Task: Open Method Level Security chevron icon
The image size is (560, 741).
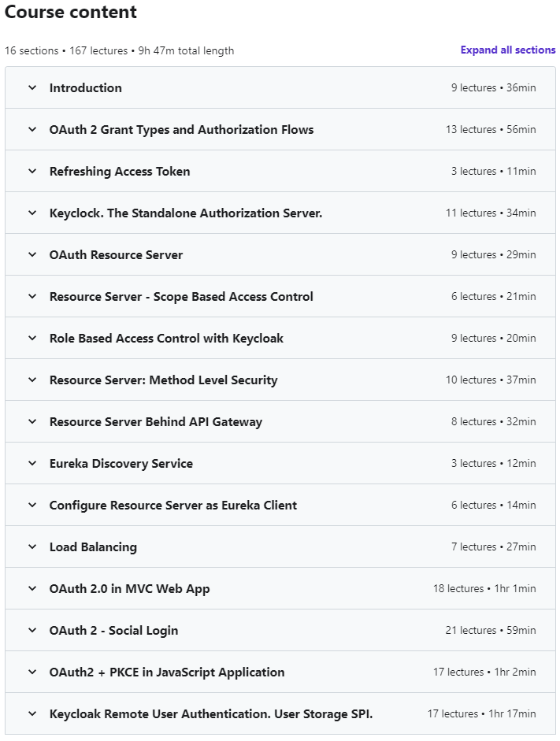Action: pyautogui.click(x=32, y=380)
